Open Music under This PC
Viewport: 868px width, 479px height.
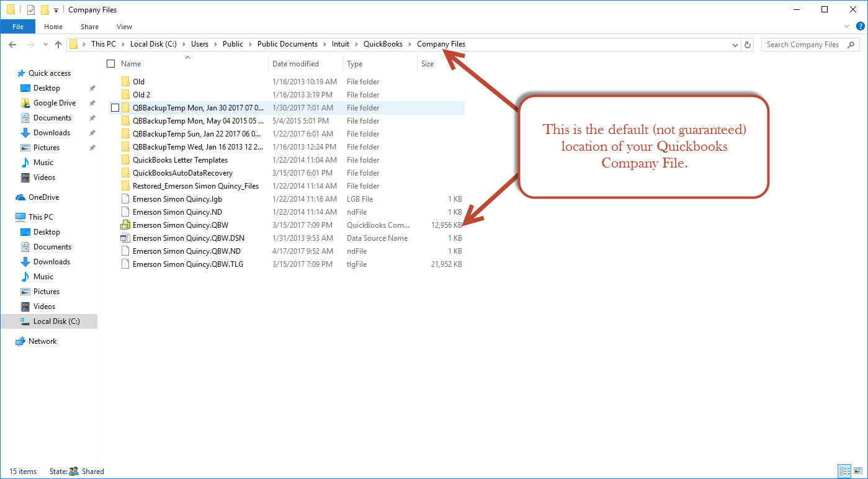(x=43, y=276)
